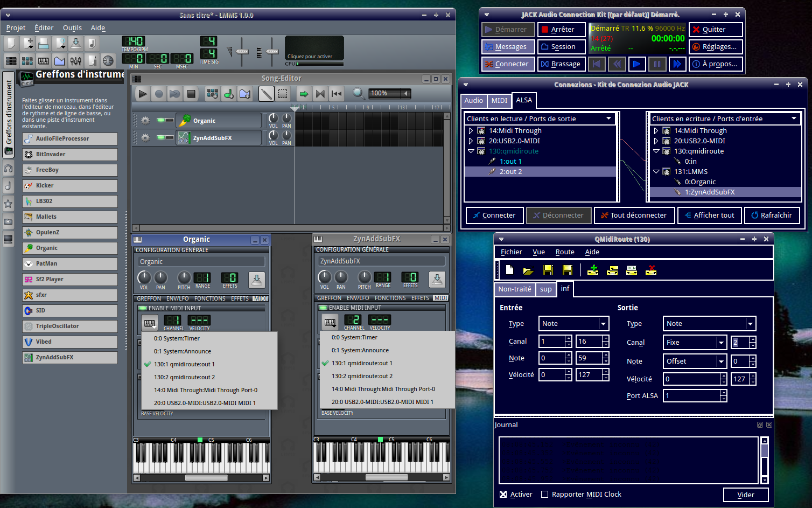The height and width of the screenshot is (508, 812).
Task: Toggle Enable MIDI Input in Organic window
Action: coord(143,309)
